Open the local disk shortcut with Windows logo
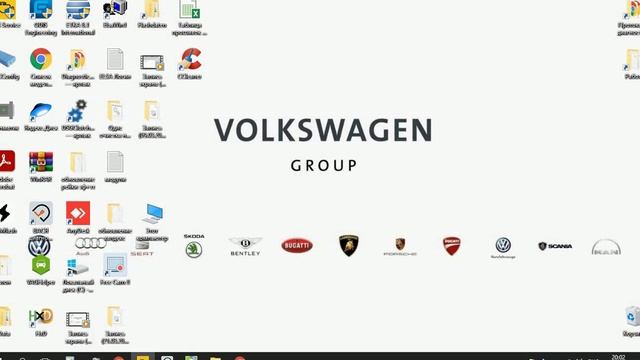 (77, 267)
